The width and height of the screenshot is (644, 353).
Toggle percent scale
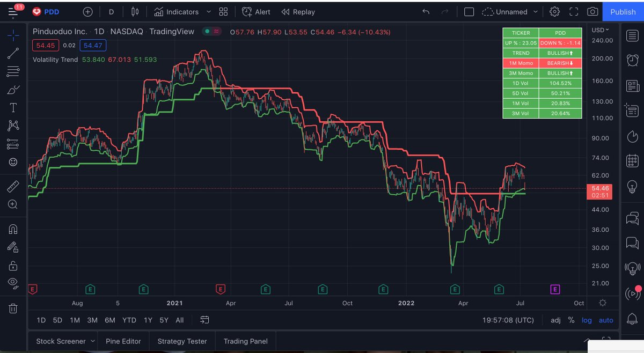coord(571,320)
